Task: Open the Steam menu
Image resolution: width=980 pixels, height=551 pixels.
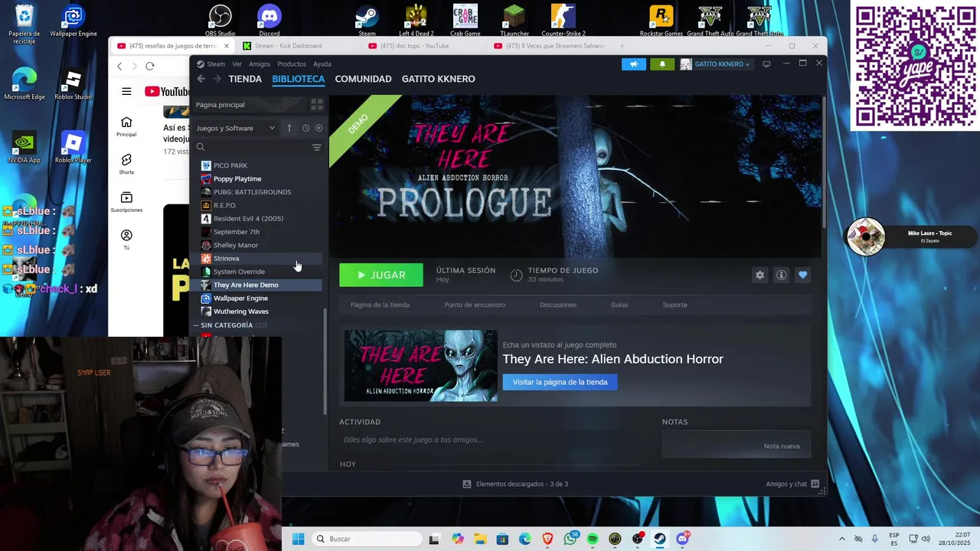Action: [211, 64]
